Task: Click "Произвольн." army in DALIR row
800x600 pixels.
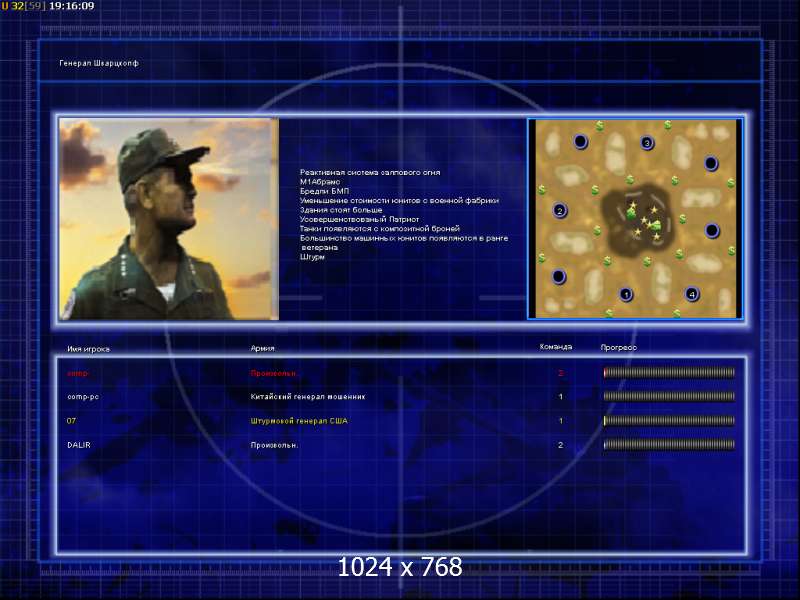Action: point(274,445)
